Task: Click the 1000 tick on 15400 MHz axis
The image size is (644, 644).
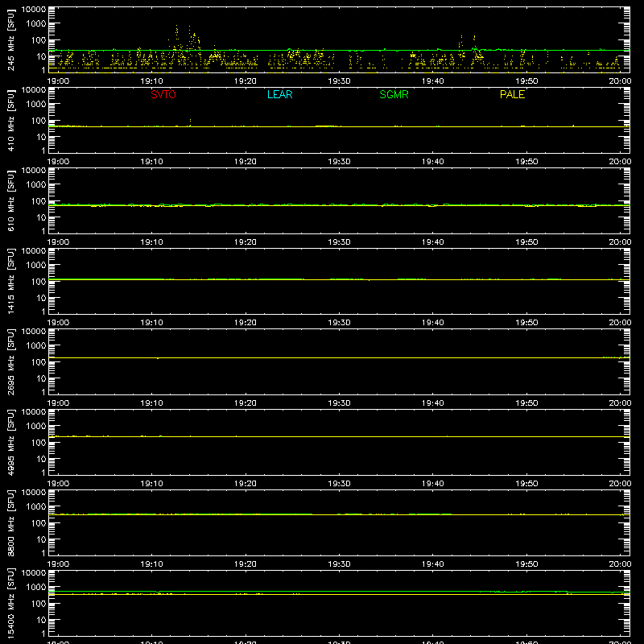Action: click(36, 588)
